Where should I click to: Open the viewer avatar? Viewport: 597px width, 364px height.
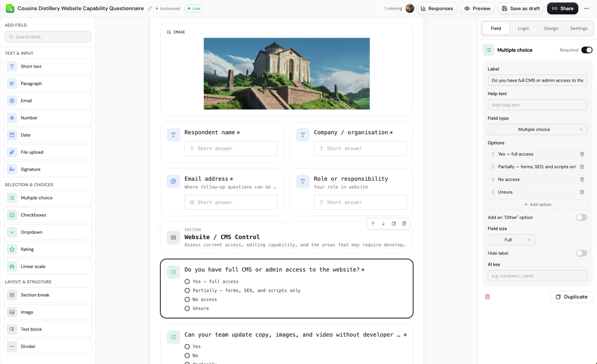(410, 8)
